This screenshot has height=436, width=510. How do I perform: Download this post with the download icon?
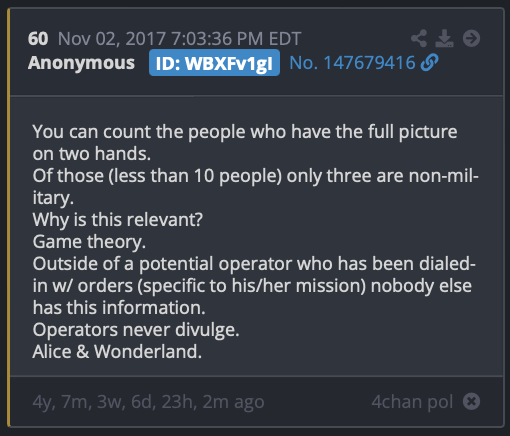(444, 38)
